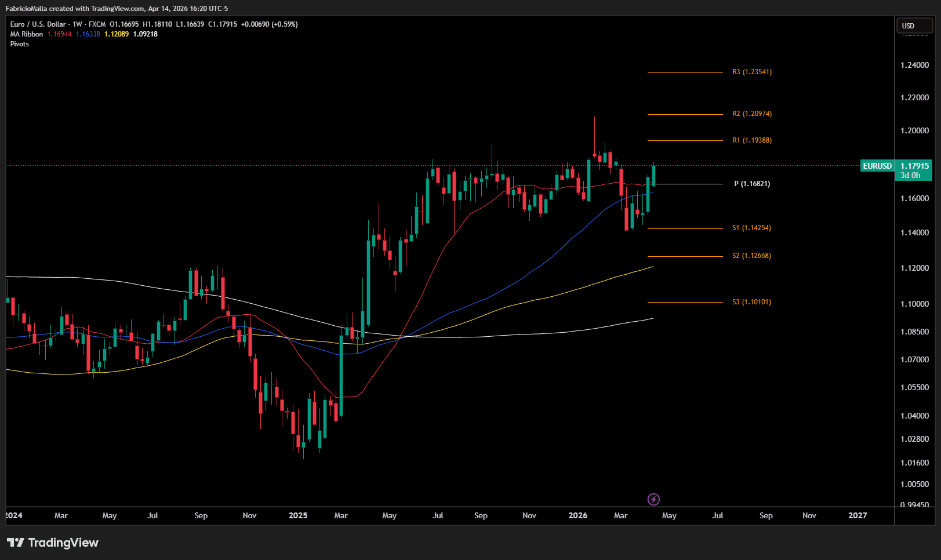Click the red MA Ribbon value 1.16944

pyautogui.click(x=60, y=34)
